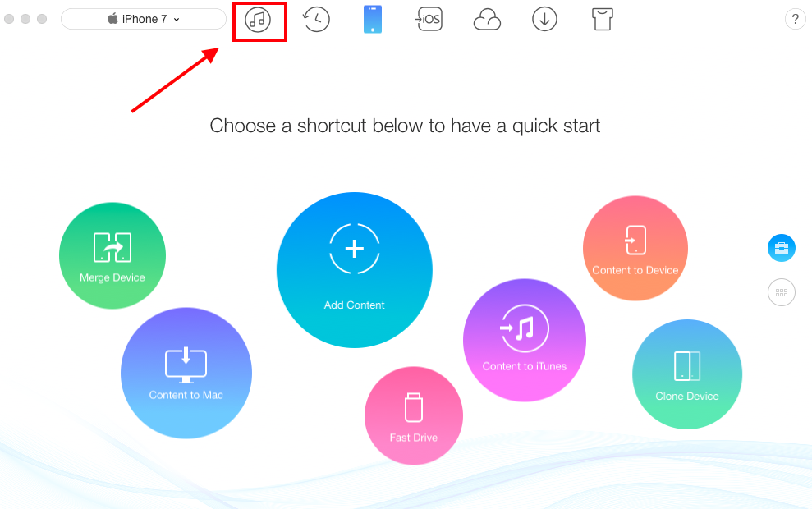This screenshot has width=812, height=509.
Task: Open the T-shirt skin icon
Action: pyautogui.click(x=603, y=20)
